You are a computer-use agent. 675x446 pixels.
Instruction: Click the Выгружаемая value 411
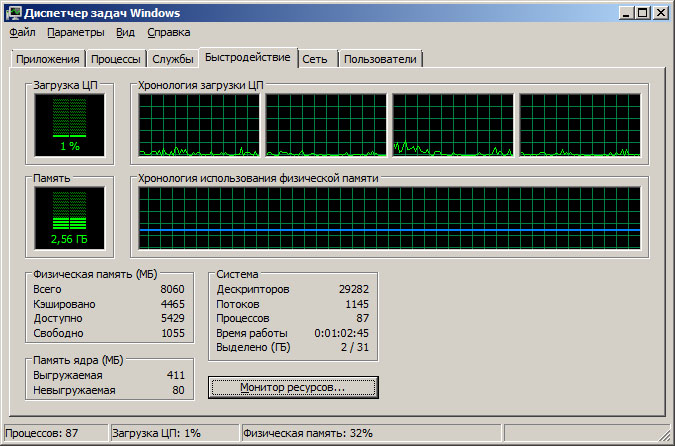click(176, 375)
